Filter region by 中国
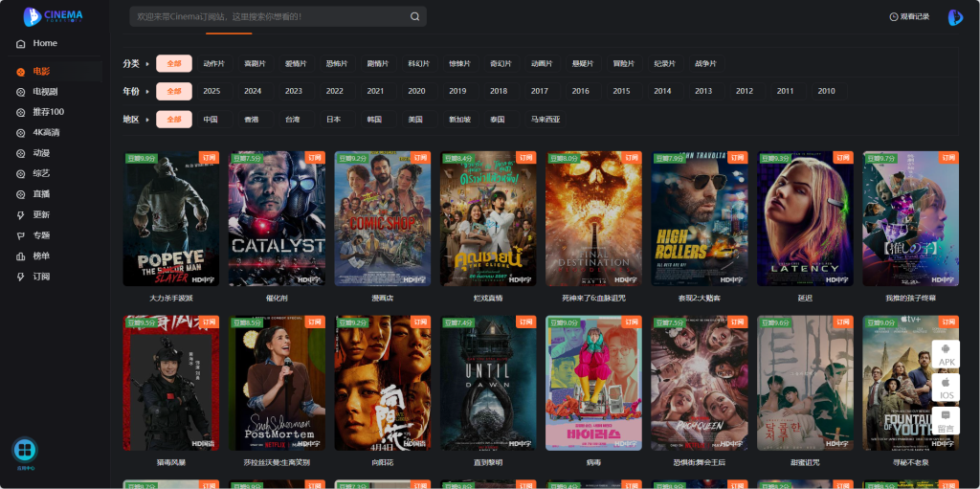Image resolution: width=980 pixels, height=489 pixels. [211, 120]
